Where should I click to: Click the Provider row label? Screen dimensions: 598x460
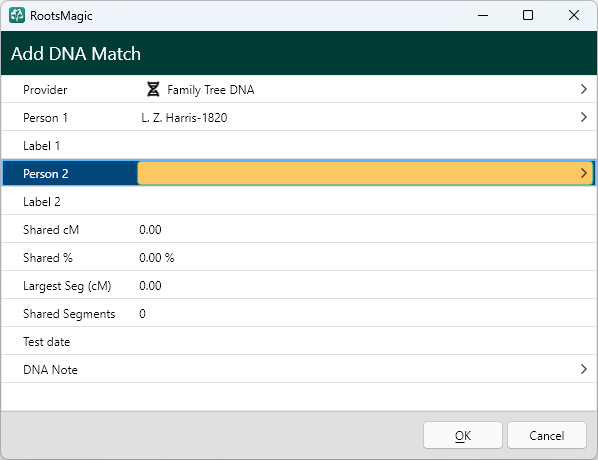[x=45, y=90]
